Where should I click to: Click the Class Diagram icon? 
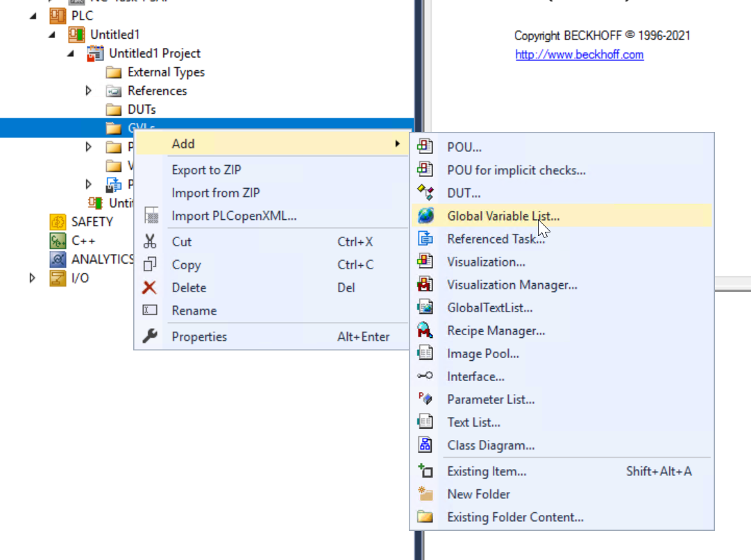click(x=425, y=445)
